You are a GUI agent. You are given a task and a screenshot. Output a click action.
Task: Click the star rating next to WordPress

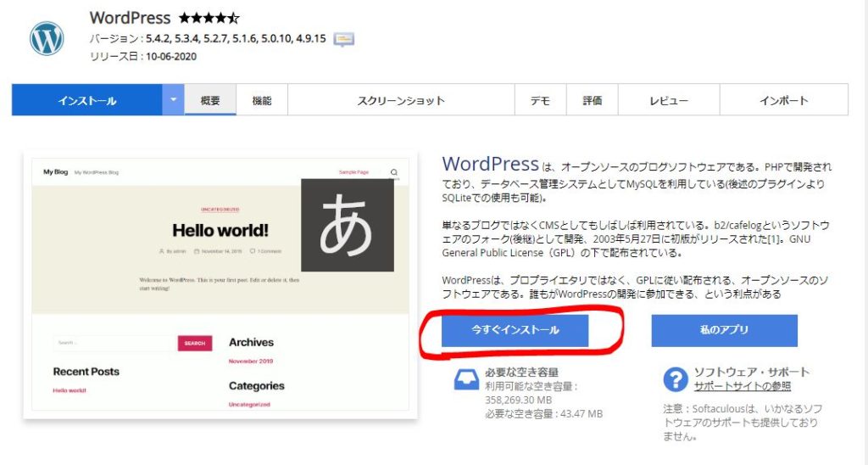coord(209,19)
